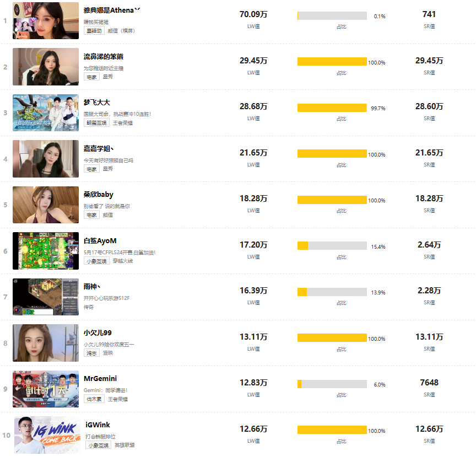476x456 pixels.
Task: Click the 穿越火线 category label
Action: point(123,261)
